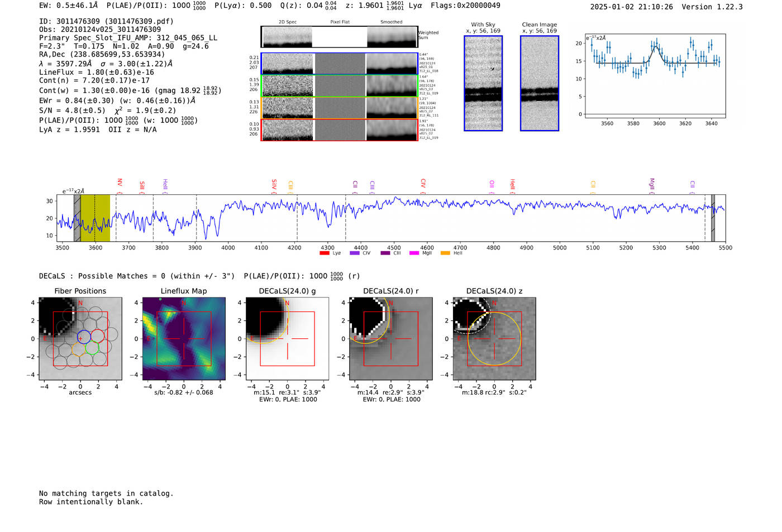Viewport: 782px width, 532px height.
Task: Open the With Sky cutout image
Action: click(x=483, y=83)
